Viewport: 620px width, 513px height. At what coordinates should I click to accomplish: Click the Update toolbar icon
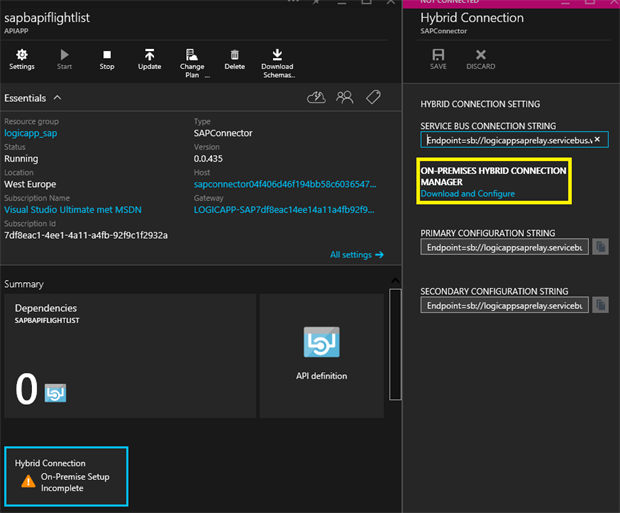pos(149,58)
